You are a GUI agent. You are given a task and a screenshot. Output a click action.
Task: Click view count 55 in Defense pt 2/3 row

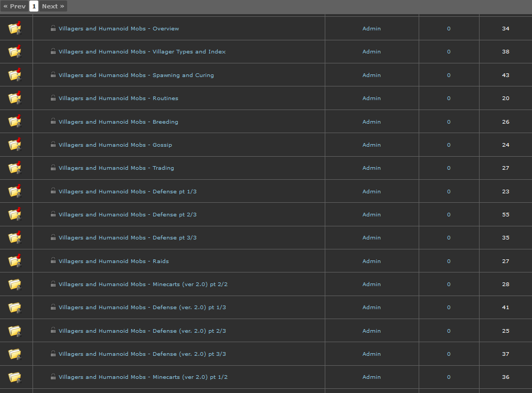tap(506, 214)
